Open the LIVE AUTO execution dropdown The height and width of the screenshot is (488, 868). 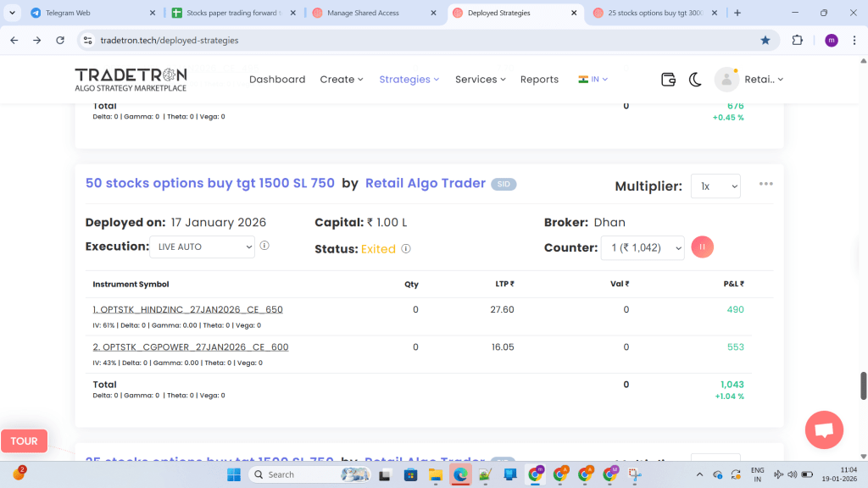coord(202,247)
